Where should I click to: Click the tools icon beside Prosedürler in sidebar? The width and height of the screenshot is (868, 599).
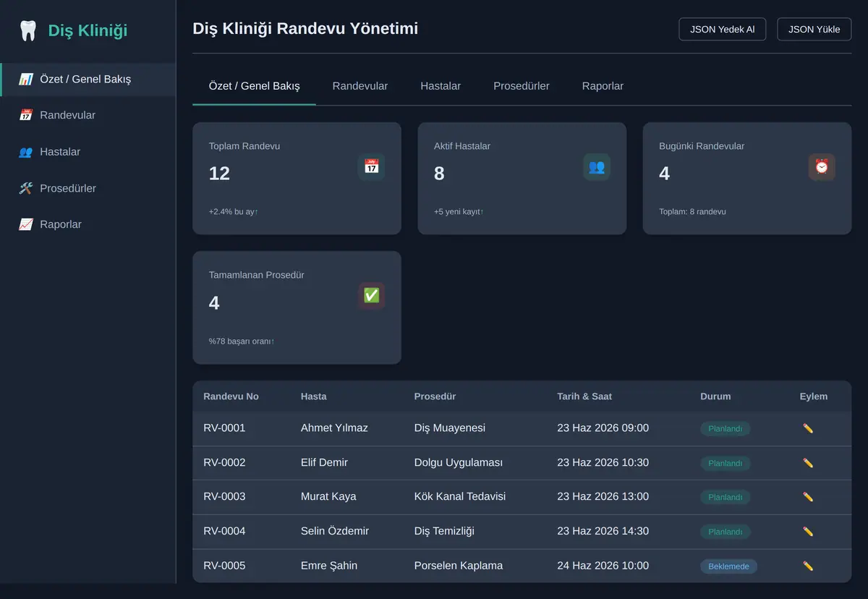click(x=26, y=188)
